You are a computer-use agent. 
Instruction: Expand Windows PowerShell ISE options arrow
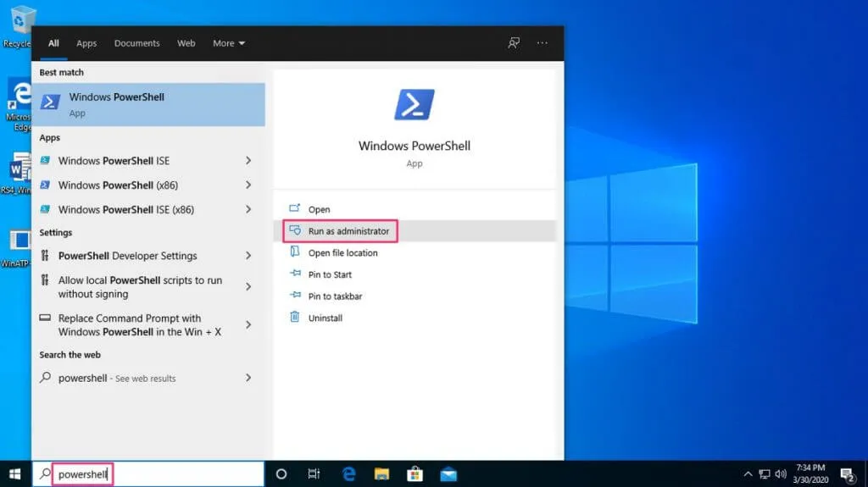(248, 161)
